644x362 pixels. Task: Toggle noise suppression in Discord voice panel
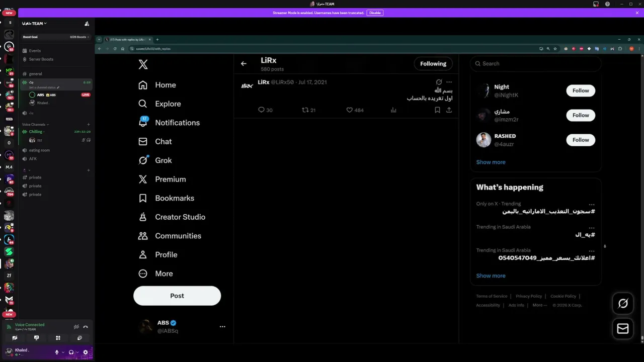pyautogui.click(x=76, y=327)
